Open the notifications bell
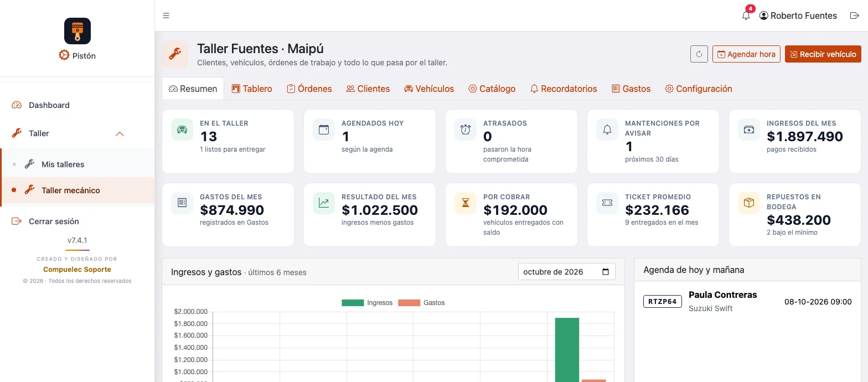 click(x=746, y=16)
